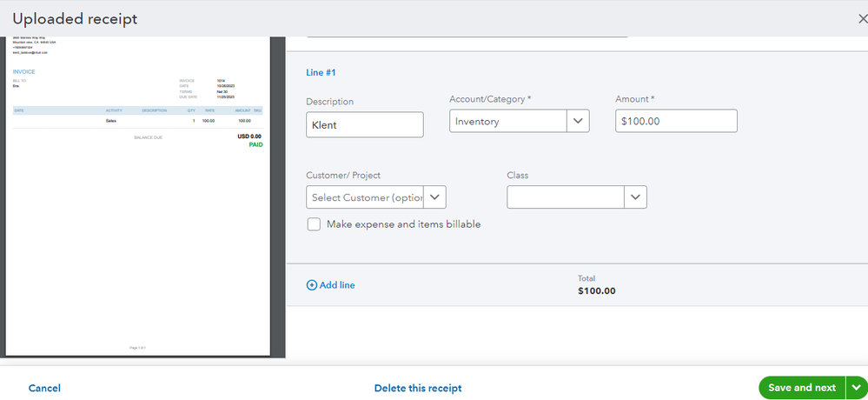The height and width of the screenshot is (400, 868).
Task: Click the plus icon beside Add line
Action: click(312, 285)
